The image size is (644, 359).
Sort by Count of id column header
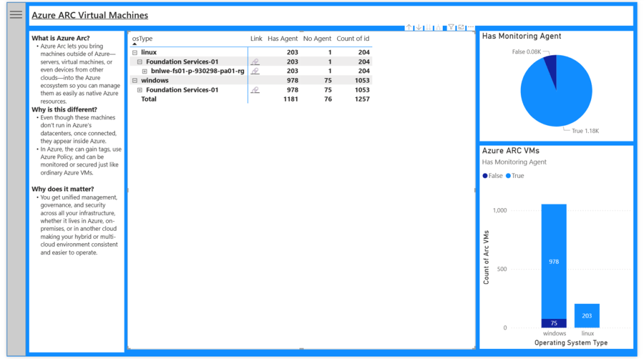353,39
